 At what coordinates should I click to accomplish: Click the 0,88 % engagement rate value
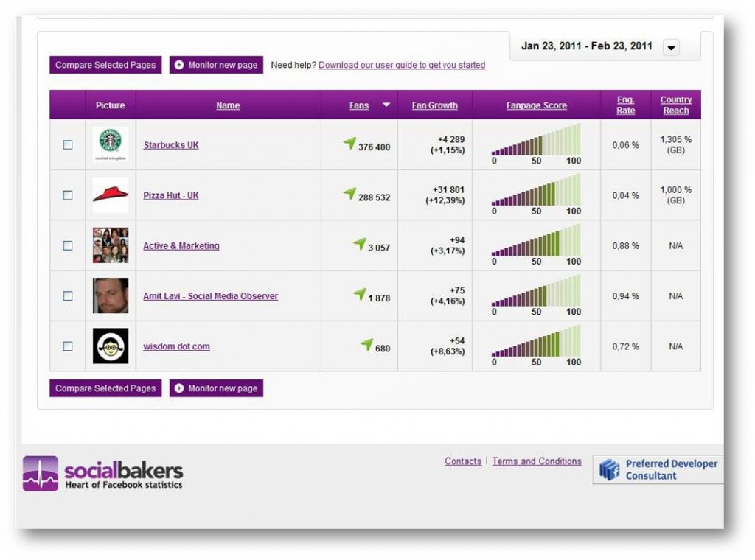[x=625, y=245]
